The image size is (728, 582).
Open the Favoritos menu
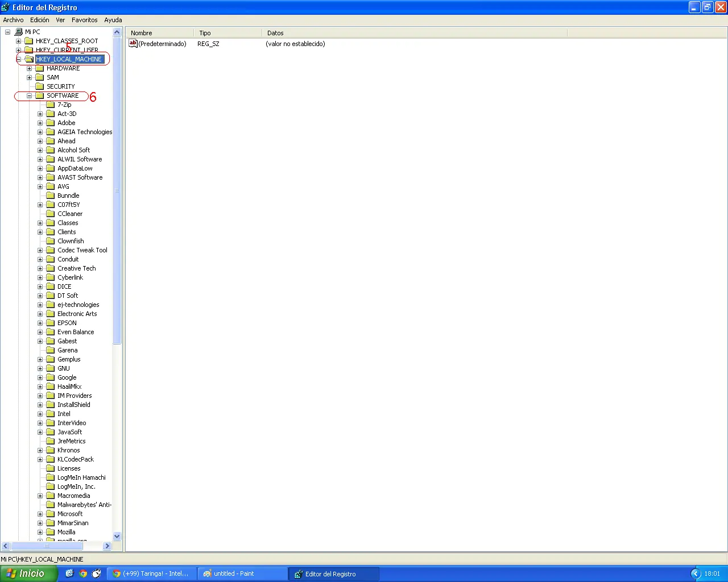(x=85, y=20)
